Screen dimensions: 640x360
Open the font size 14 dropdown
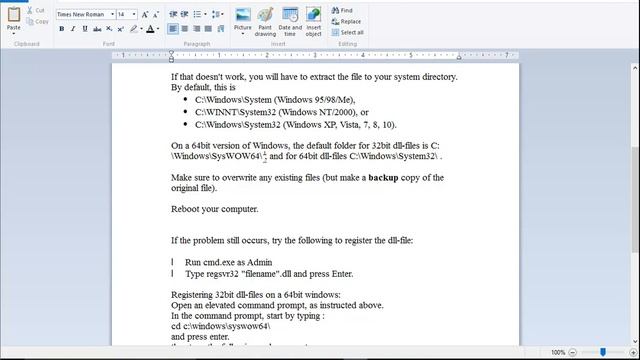coord(134,14)
